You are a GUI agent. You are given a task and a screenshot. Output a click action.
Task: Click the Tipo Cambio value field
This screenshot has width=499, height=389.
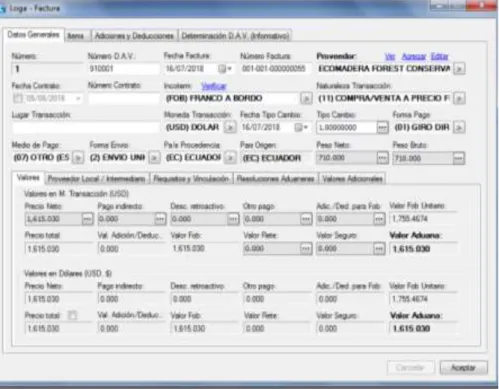tap(346, 127)
